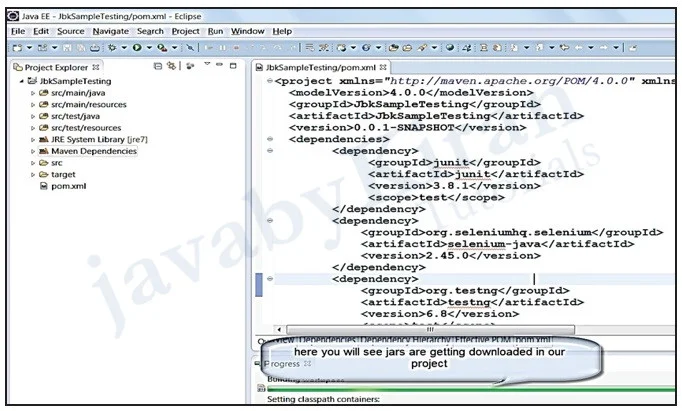
Task: Click the Print toolbar icon
Action: [x=95, y=48]
